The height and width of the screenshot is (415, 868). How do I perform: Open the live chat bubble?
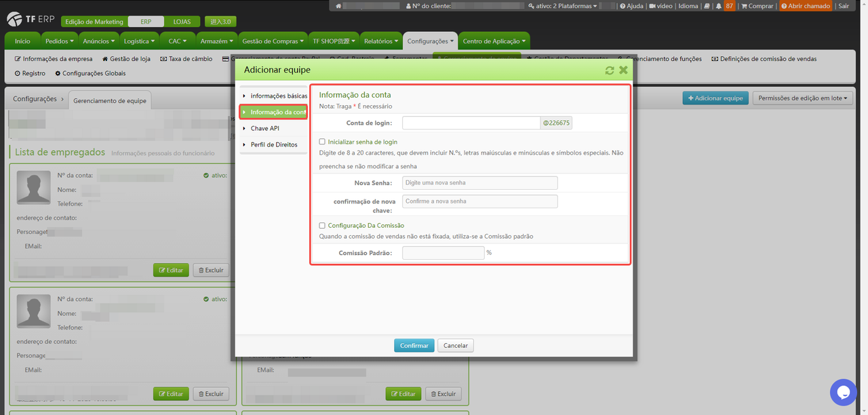pos(843,392)
